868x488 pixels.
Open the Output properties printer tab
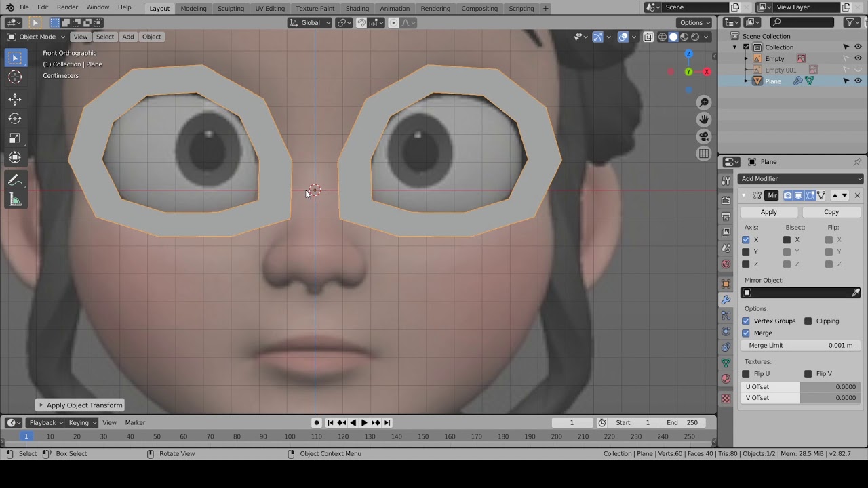pos(726,216)
